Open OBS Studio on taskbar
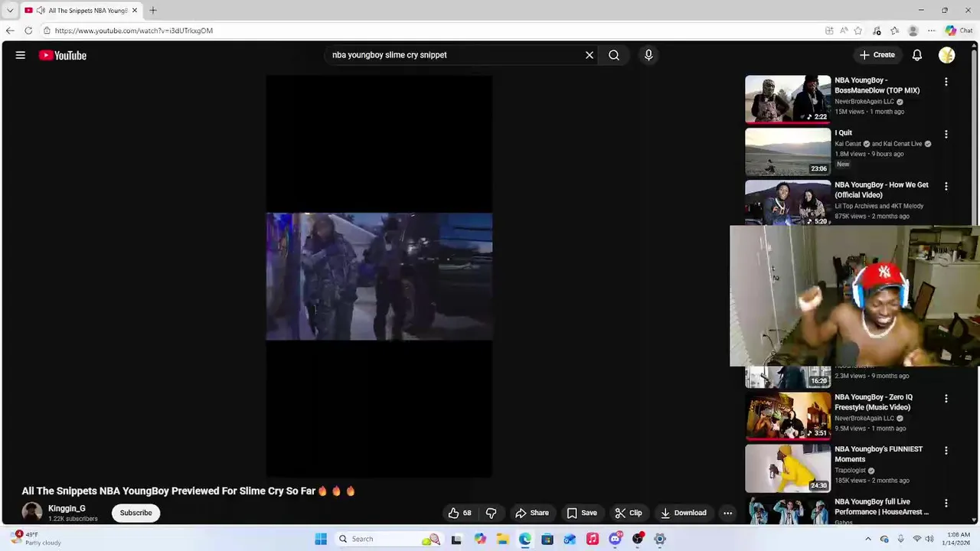The image size is (980, 551). pos(637,539)
